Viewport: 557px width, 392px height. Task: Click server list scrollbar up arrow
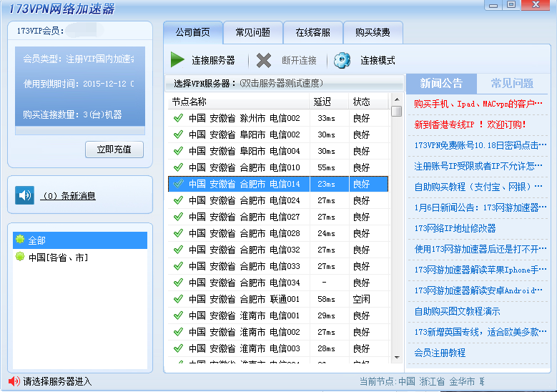(397, 99)
